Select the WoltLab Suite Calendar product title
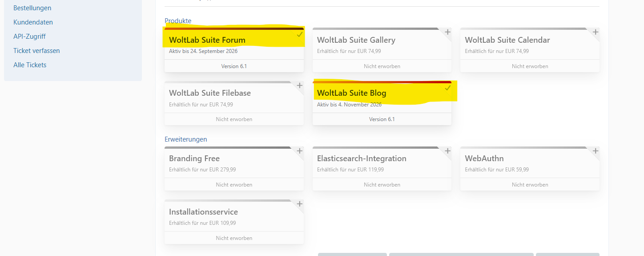644x256 pixels. coord(507,40)
